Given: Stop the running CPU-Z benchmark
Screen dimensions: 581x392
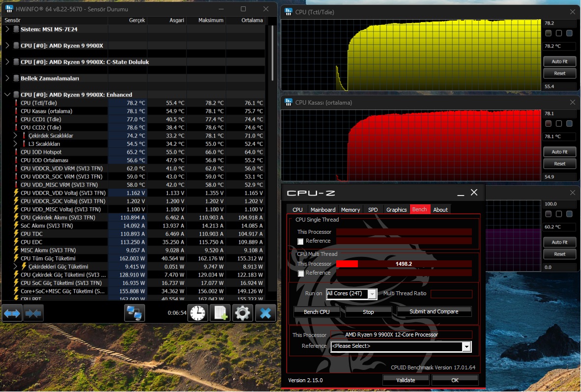Looking at the screenshot, I should [368, 311].
